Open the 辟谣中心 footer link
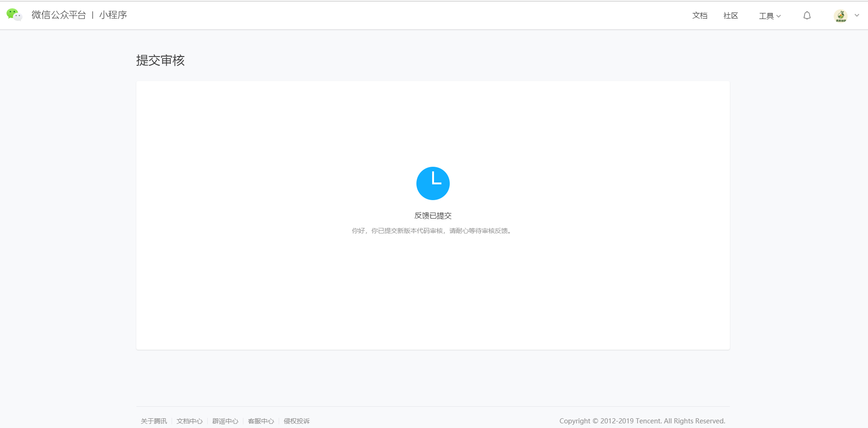 (225, 421)
